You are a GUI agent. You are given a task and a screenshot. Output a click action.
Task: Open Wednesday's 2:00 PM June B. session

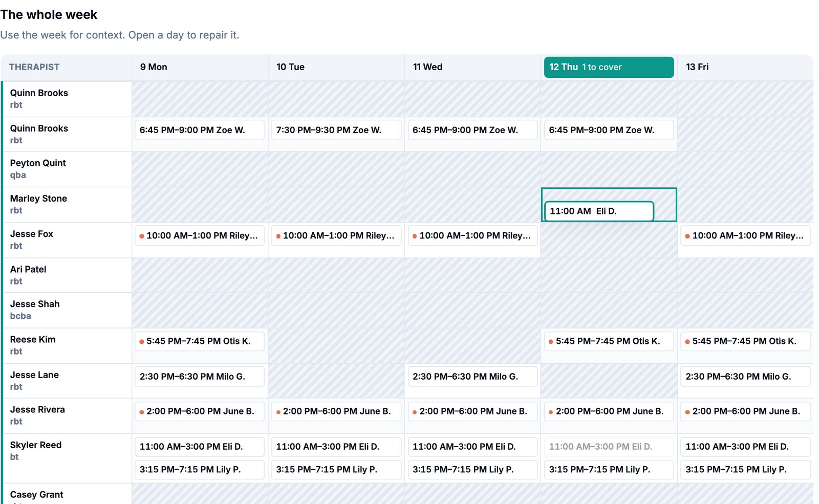pos(472,411)
